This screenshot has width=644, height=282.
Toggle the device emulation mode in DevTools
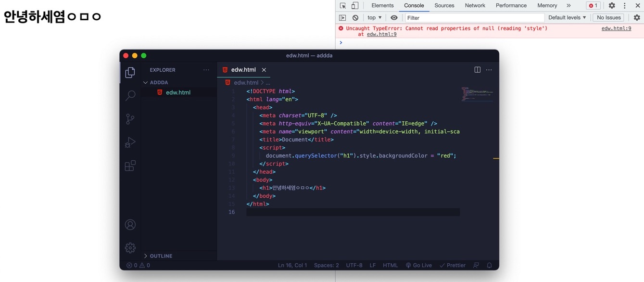point(354,5)
